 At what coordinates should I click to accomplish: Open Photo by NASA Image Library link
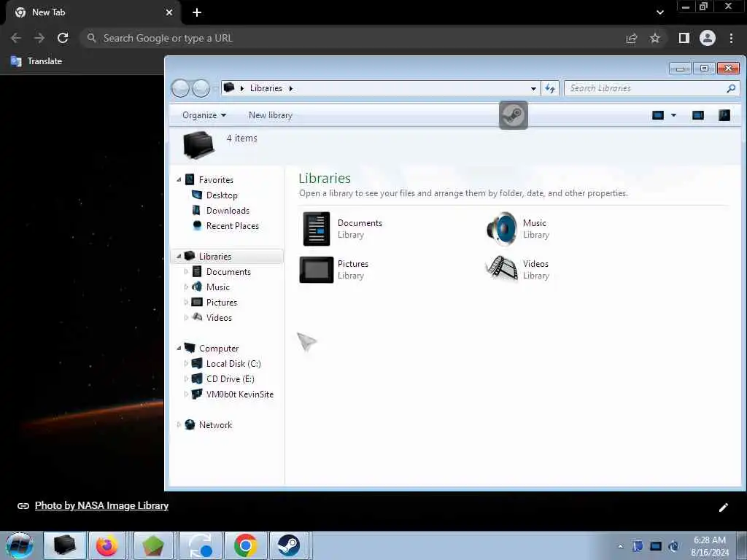(x=101, y=506)
